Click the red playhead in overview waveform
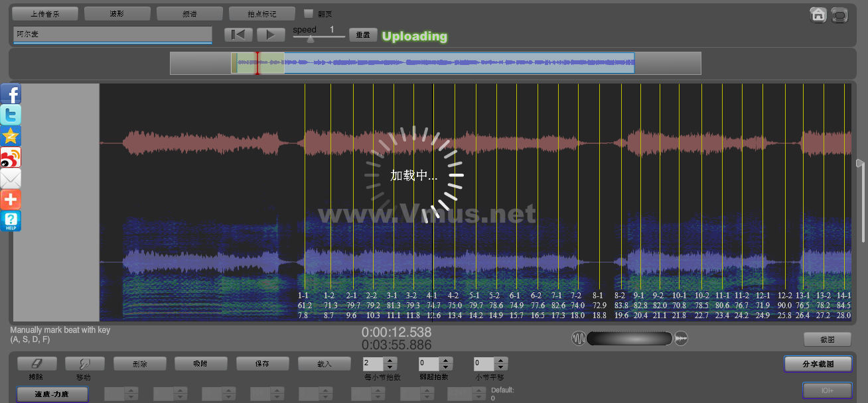 (x=257, y=63)
